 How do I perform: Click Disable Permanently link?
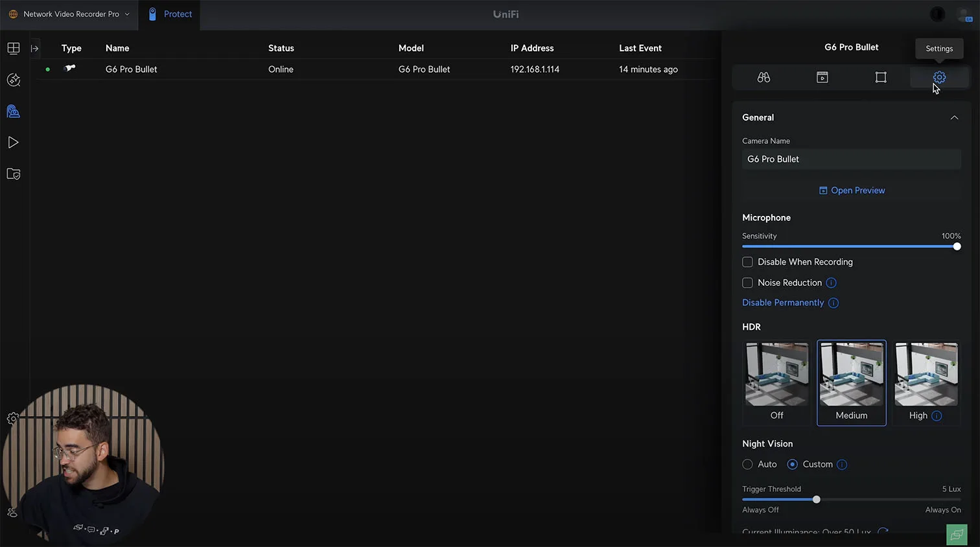(x=783, y=303)
